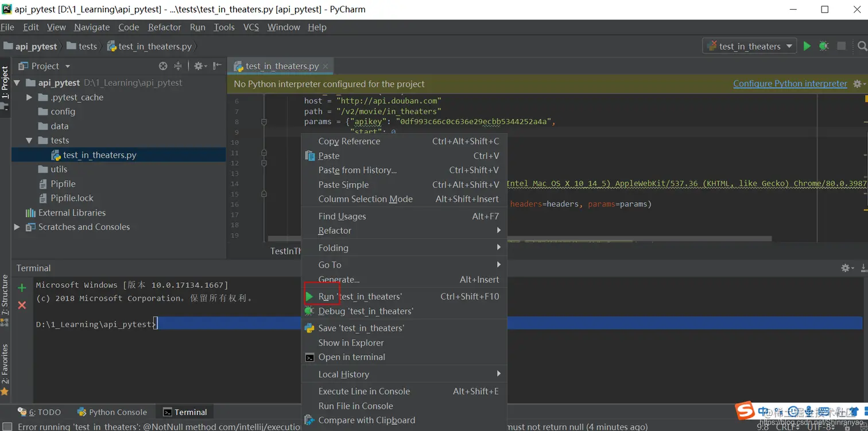
Task: Choose Copy Reference from context menu
Action: (404, 141)
